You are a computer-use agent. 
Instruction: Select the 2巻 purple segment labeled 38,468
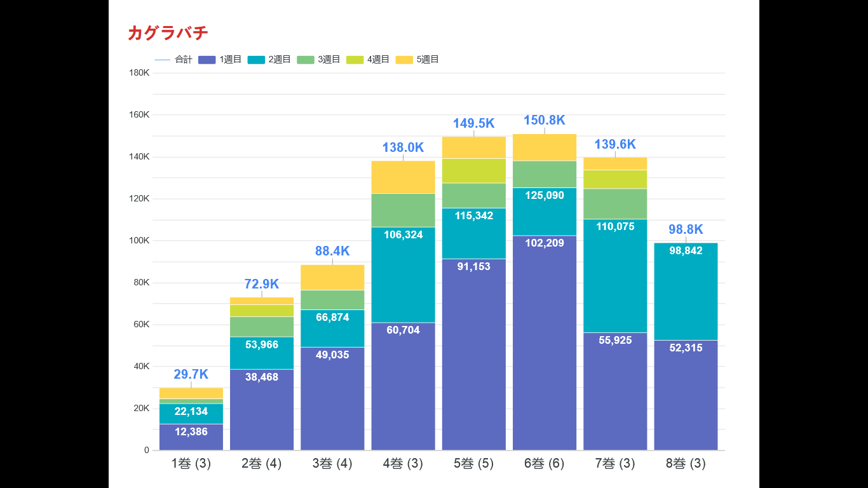tap(262, 410)
